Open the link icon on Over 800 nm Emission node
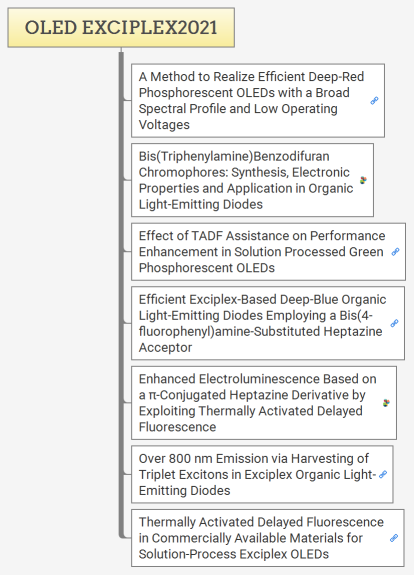Screen dimensions: 414x575 coord(383,474)
